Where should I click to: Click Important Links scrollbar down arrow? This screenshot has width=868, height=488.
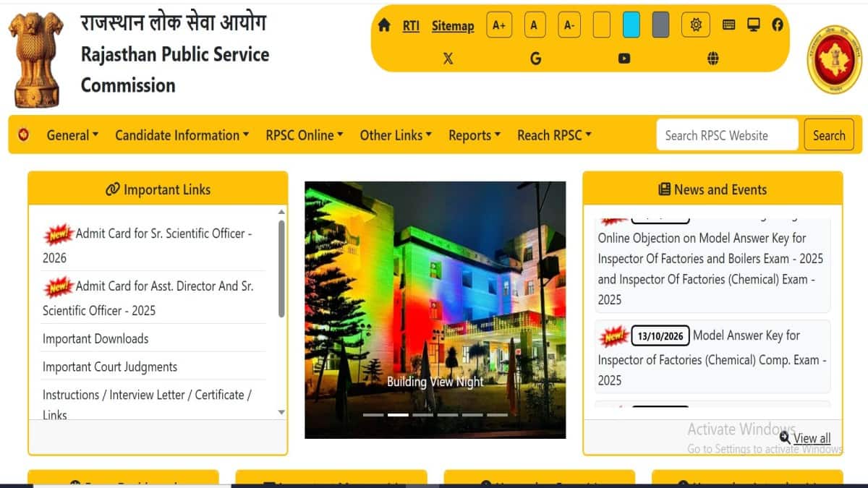coord(281,413)
